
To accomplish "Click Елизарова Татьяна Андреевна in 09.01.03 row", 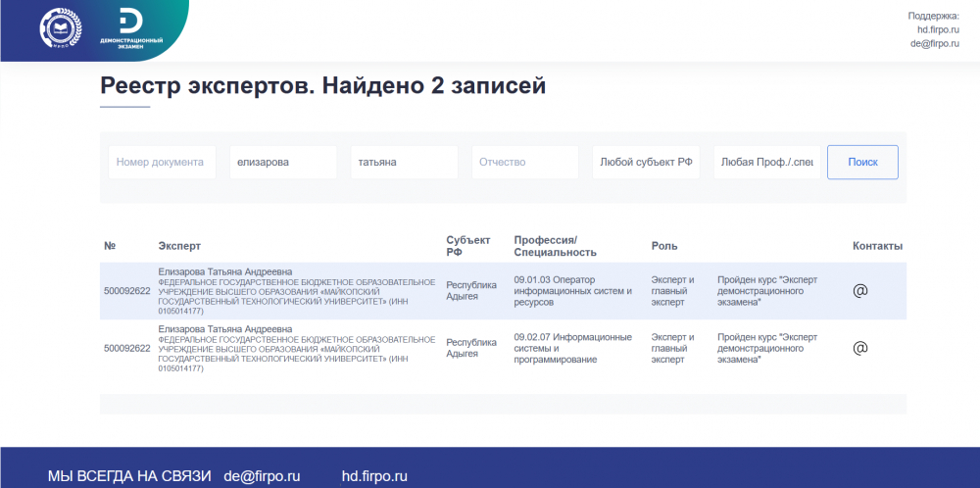I will point(225,271).
